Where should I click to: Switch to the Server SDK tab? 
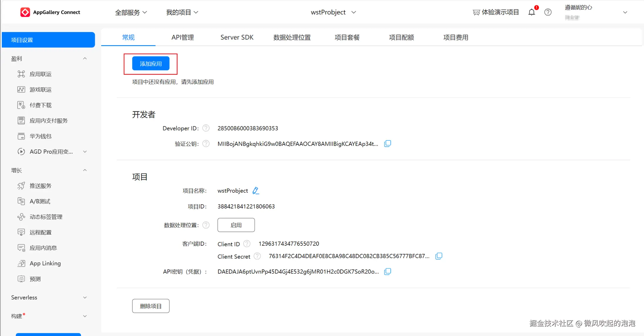pyautogui.click(x=237, y=38)
